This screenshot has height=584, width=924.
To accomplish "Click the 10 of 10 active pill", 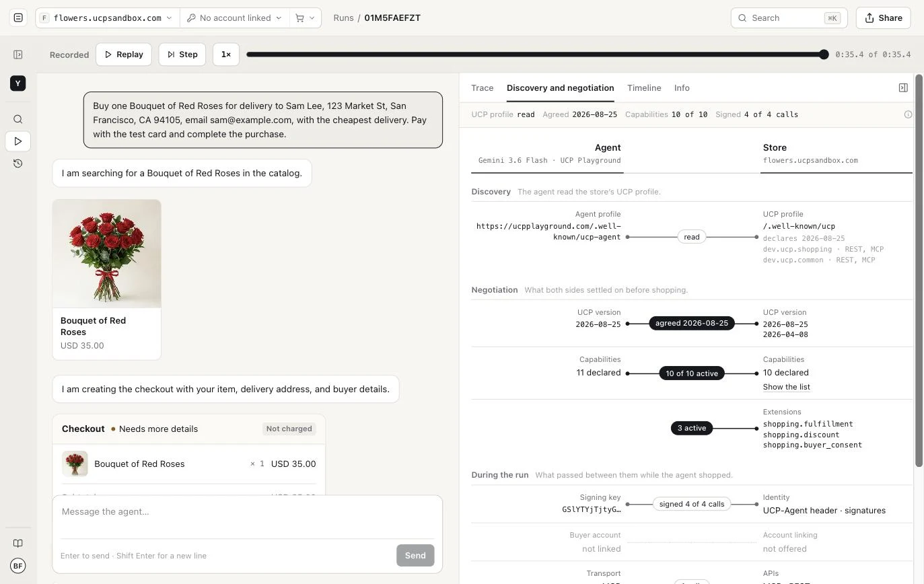I will click(692, 373).
